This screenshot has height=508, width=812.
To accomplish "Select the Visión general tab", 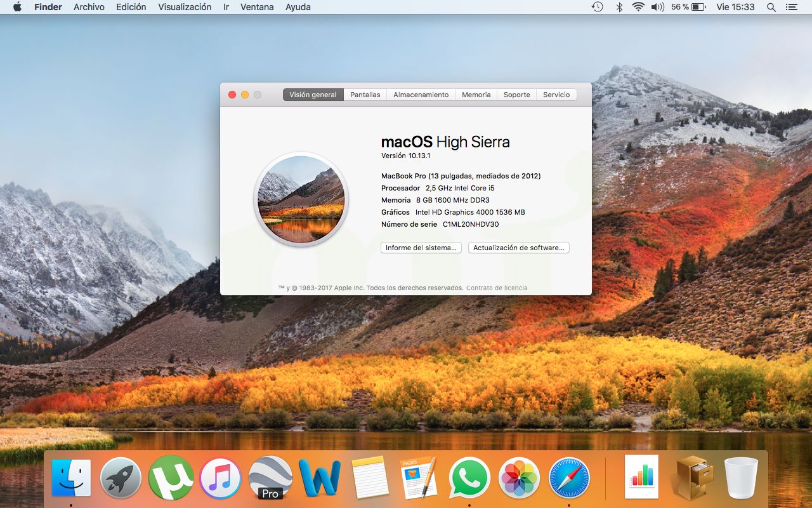I will 313,95.
